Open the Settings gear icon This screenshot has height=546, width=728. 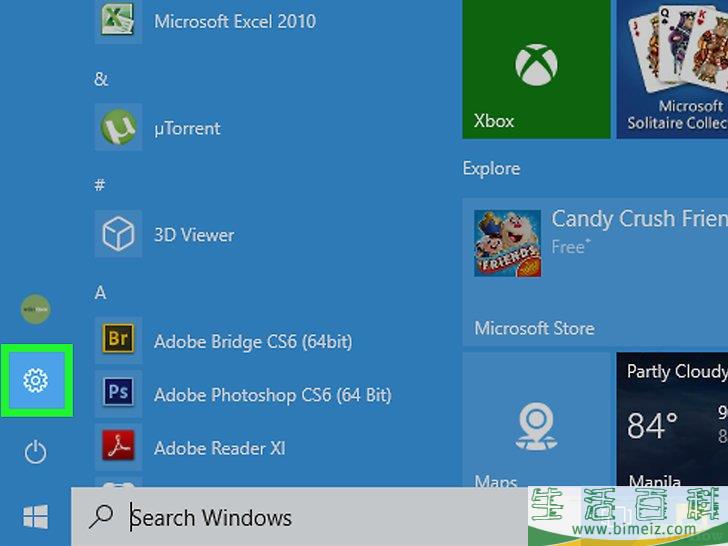36,380
